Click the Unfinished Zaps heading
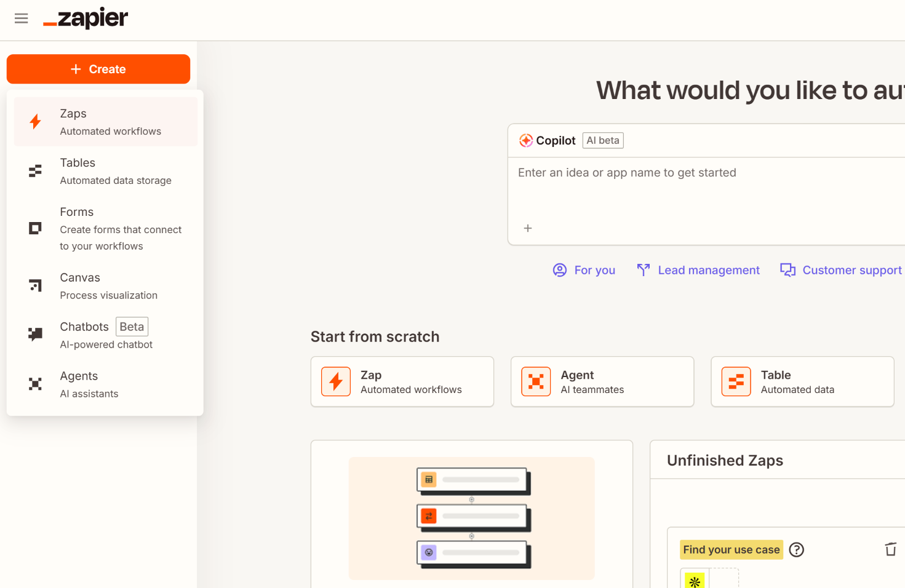This screenshot has height=588, width=905. tap(725, 461)
